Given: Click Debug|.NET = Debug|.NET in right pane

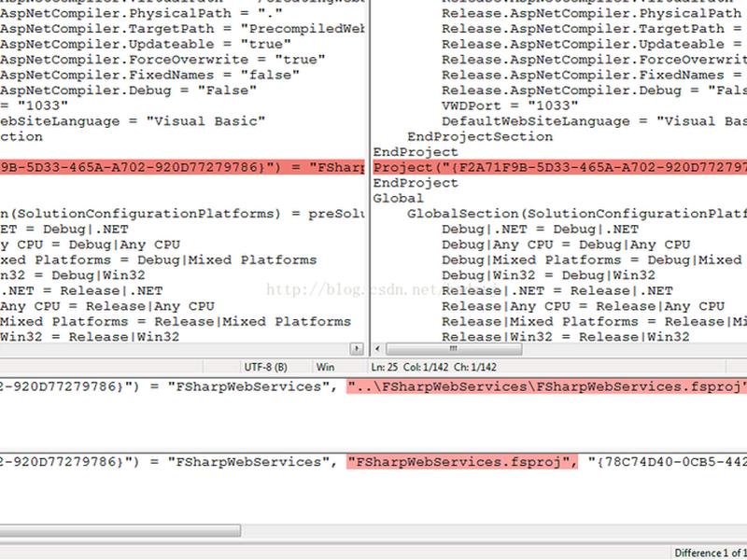Looking at the screenshot, I should (x=540, y=229).
